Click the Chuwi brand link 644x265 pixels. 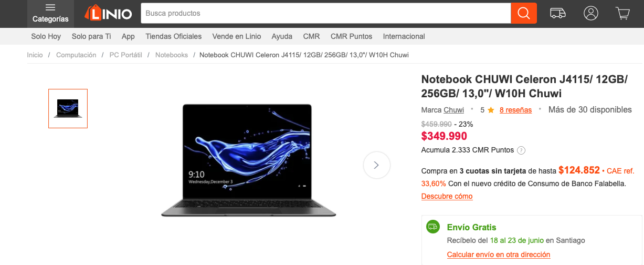pos(454,110)
